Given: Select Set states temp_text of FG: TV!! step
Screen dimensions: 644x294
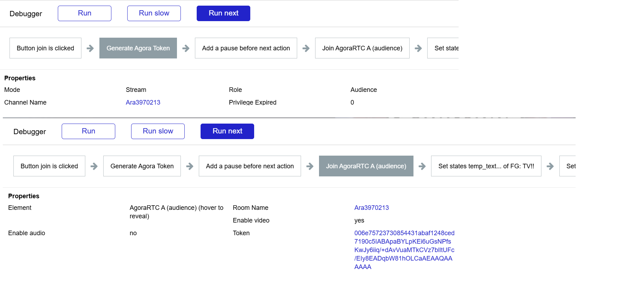Looking at the screenshot, I should [486, 166].
